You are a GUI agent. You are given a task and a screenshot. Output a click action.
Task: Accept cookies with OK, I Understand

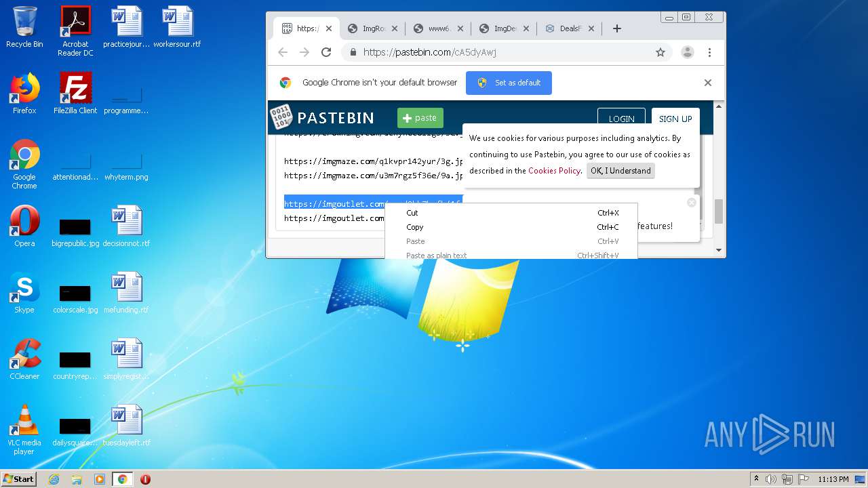[620, 171]
